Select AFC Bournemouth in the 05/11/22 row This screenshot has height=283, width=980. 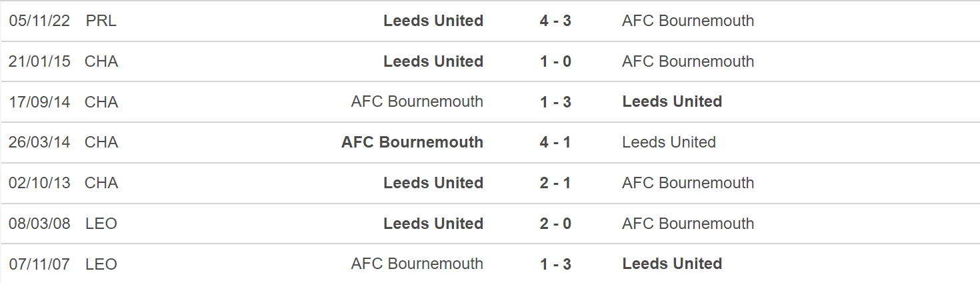[688, 21]
